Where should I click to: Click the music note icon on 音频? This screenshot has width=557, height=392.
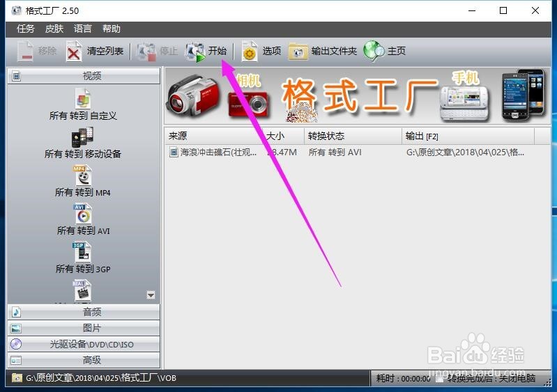coord(16,312)
